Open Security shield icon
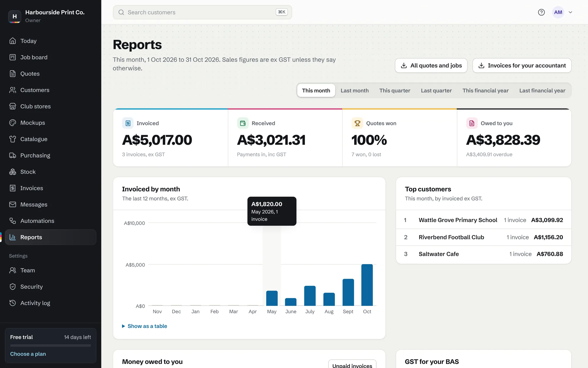Screen dimensions: 588x368 coord(13,287)
